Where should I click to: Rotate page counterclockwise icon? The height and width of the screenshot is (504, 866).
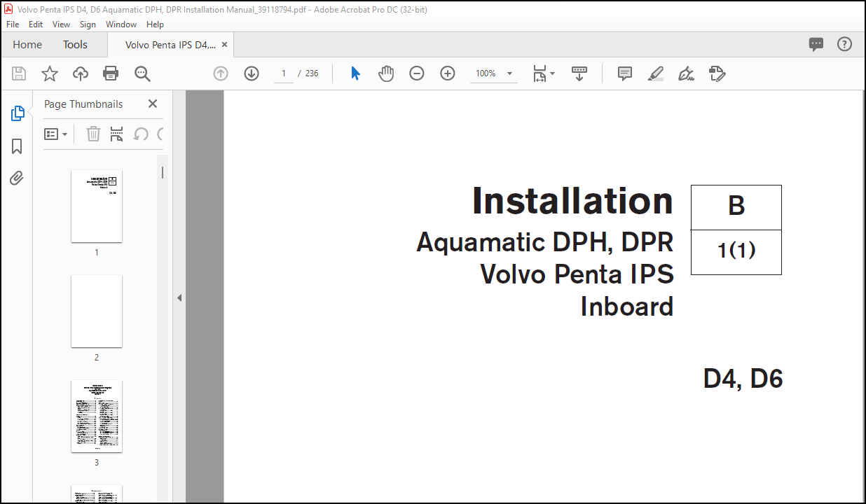[x=141, y=134]
